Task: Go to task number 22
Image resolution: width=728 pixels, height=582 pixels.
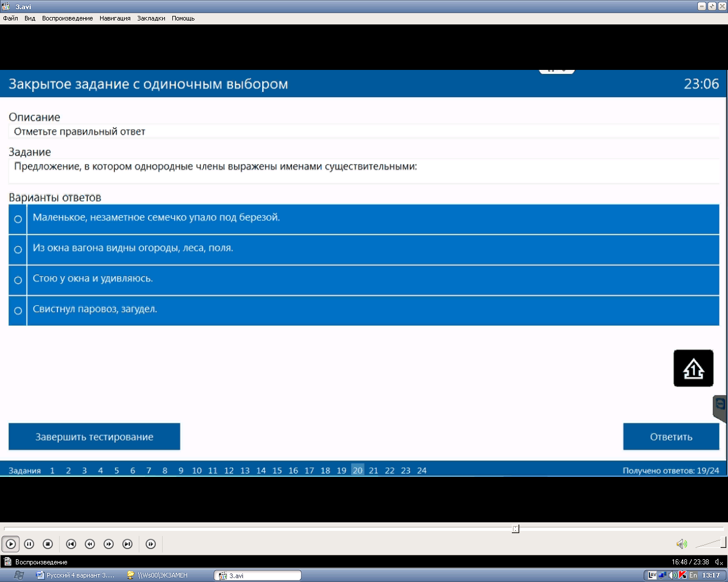Action: coord(390,471)
